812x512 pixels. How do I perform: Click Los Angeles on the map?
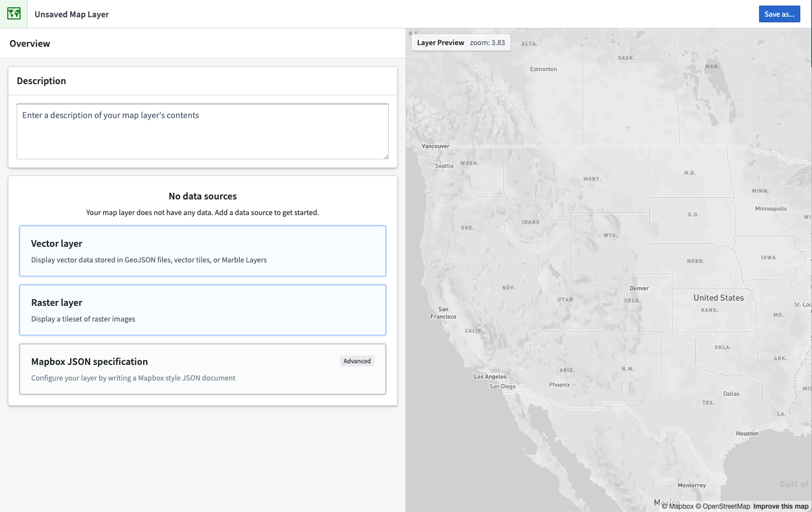(x=490, y=377)
